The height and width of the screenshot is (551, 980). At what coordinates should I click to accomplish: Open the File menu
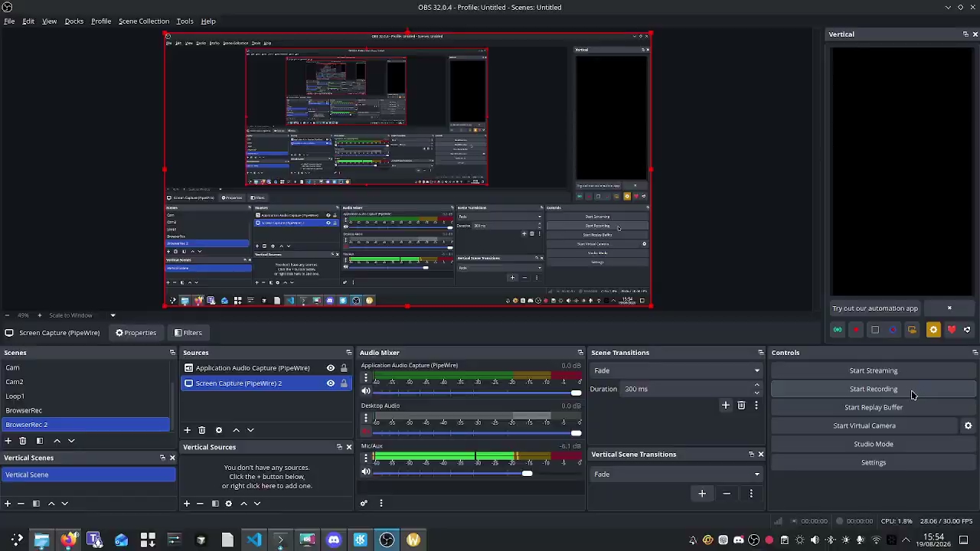[x=9, y=21]
